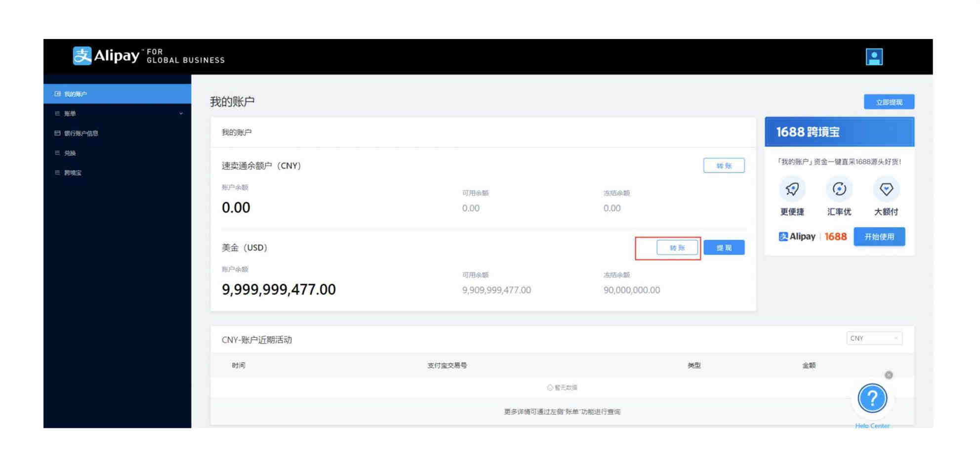The image size is (980, 467).
Task: Click the 暂无数据 empty table message
Action: click(x=562, y=388)
